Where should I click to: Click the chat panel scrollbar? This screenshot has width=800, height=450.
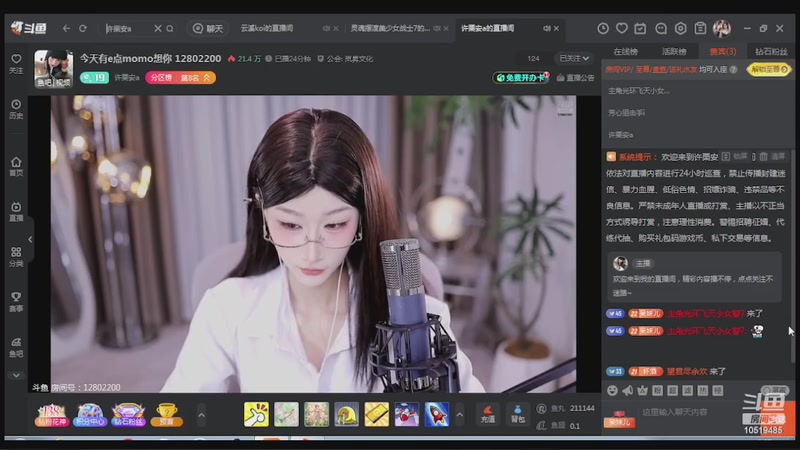coord(792,255)
